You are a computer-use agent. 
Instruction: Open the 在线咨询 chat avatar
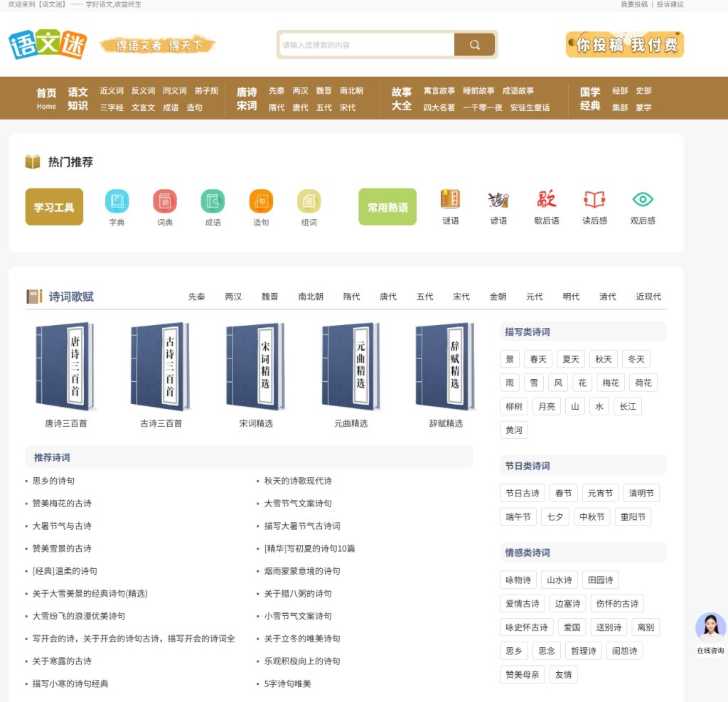(x=710, y=629)
